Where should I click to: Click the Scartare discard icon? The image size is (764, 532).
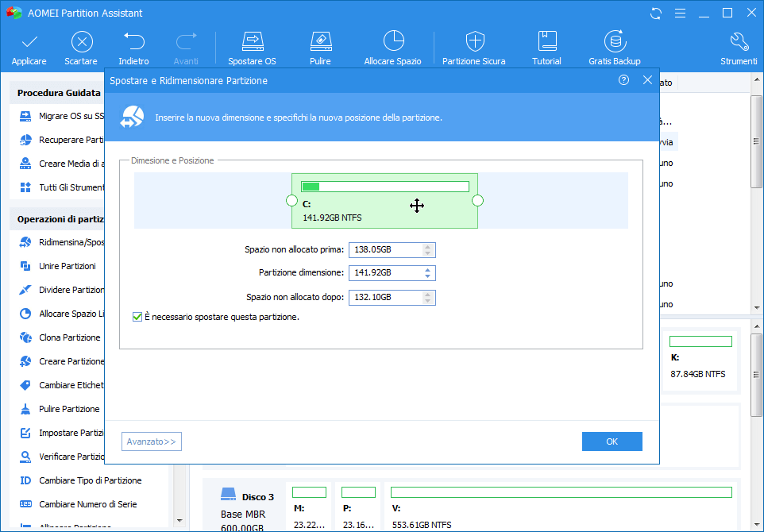click(81, 48)
